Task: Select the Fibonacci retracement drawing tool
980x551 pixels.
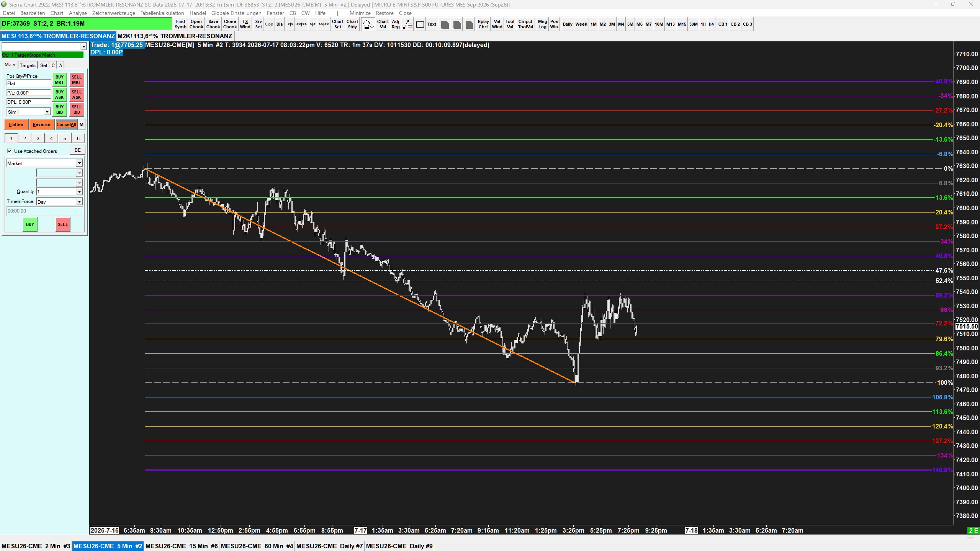Action: click(x=408, y=25)
